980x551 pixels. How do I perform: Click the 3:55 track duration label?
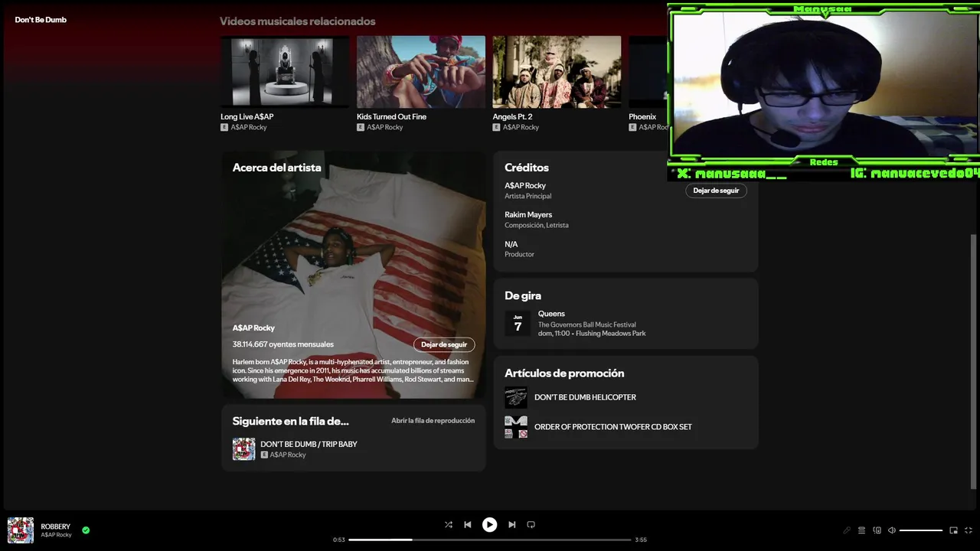[x=641, y=540]
